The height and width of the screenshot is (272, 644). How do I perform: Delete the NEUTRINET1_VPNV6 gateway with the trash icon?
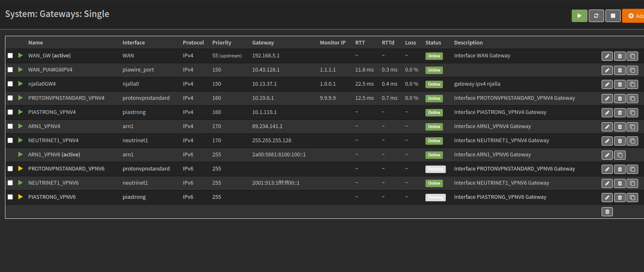click(x=619, y=183)
